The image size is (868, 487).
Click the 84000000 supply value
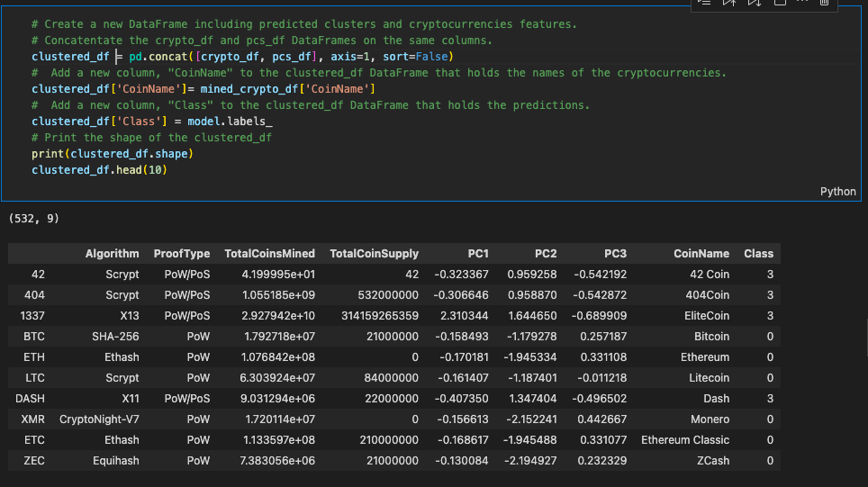(x=392, y=378)
